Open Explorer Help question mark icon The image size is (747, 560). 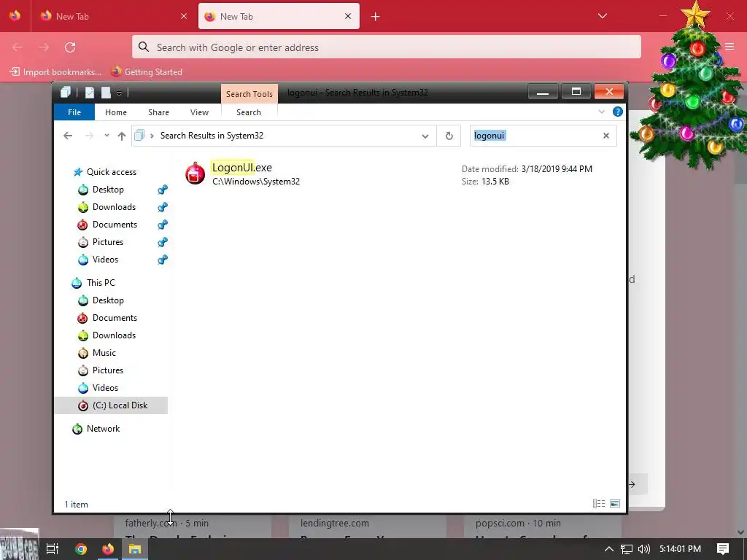click(x=617, y=112)
